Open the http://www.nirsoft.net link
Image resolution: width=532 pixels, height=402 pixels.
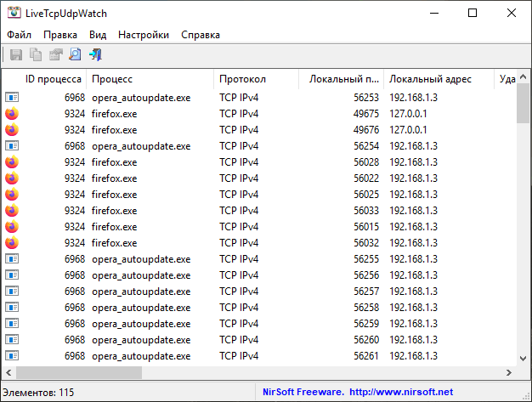tap(401, 392)
